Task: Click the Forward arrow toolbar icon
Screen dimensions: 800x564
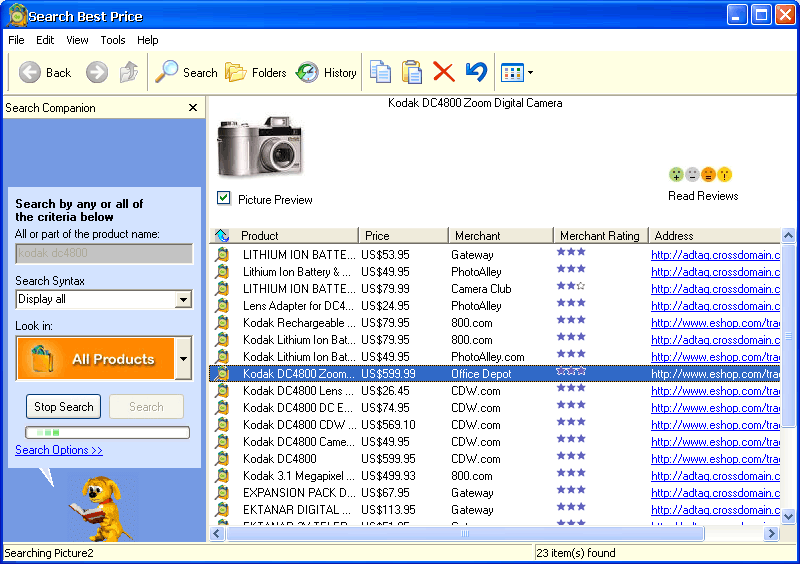Action: pos(97,72)
